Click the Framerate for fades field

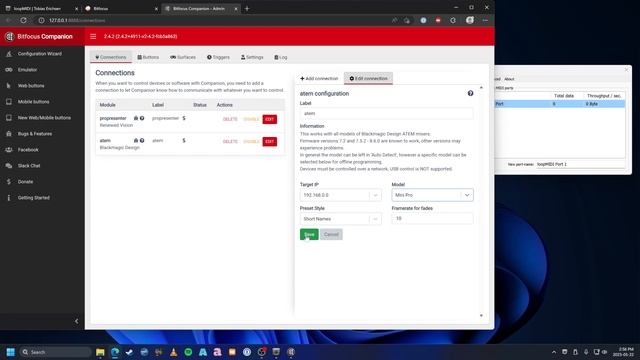pyautogui.click(x=432, y=219)
